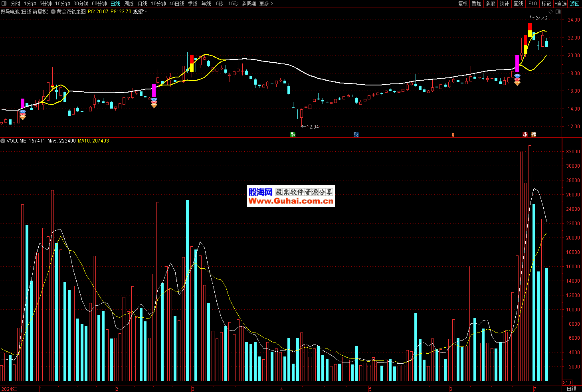
Task: Click the month 3 marker on time axis
Action: [x=193, y=389]
